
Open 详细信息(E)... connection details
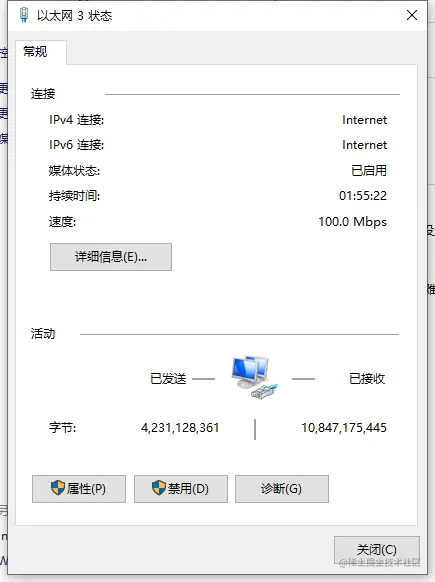[x=111, y=257]
